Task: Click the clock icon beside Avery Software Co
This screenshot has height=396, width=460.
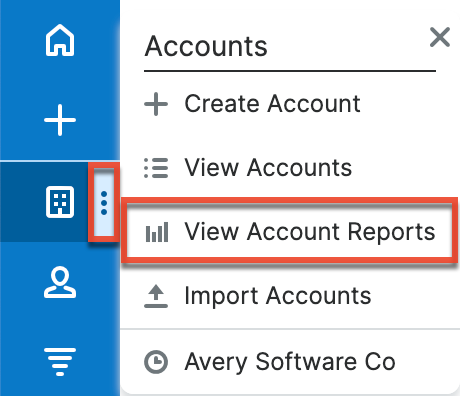Action: (x=156, y=362)
